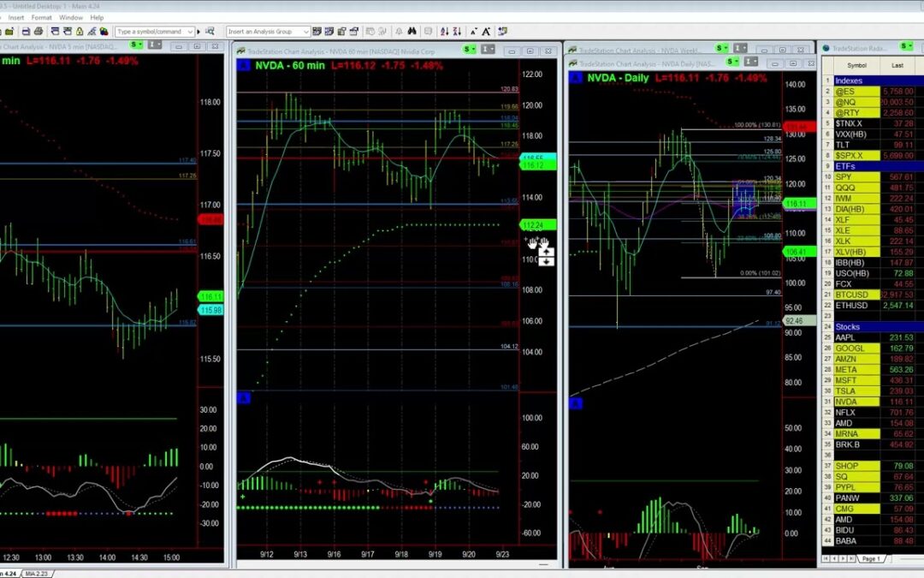This screenshot has height=578, width=924.
Task: Click the alerts bell icon in the toolbar
Action: pos(399,31)
